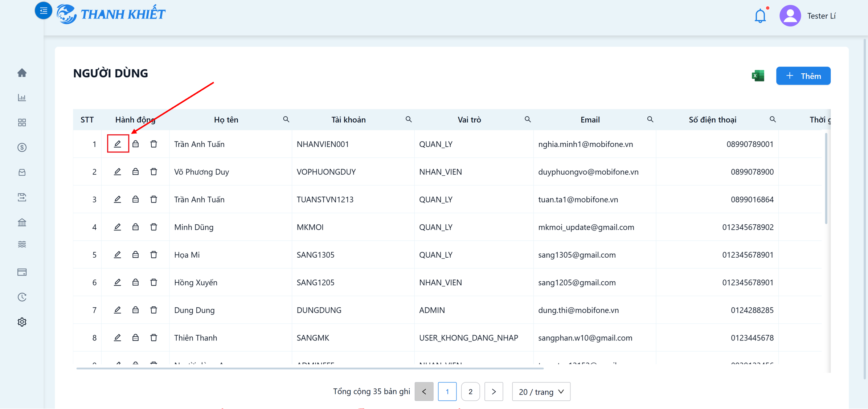Click the role USER_KHONG_DANG_NHAP
The image size is (868, 409).
tap(468, 338)
